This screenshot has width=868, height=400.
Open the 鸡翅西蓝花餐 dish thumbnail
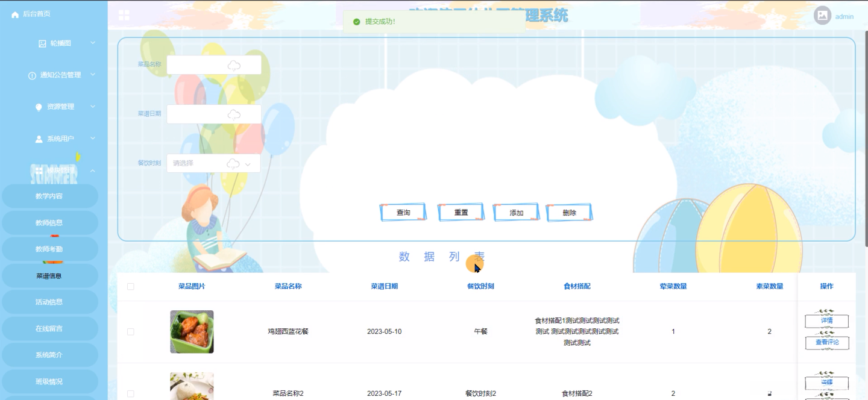(x=192, y=332)
